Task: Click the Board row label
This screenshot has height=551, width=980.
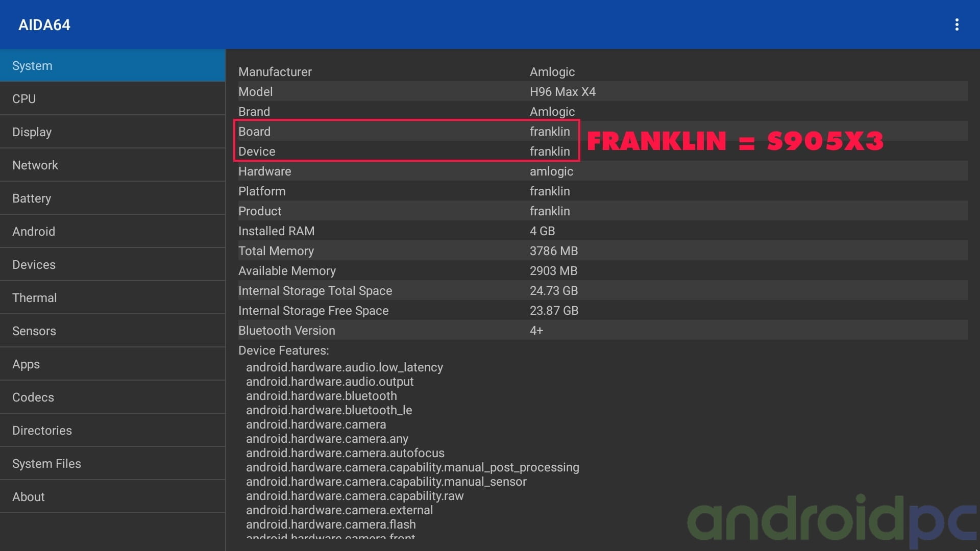Action: [x=254, y=132]
